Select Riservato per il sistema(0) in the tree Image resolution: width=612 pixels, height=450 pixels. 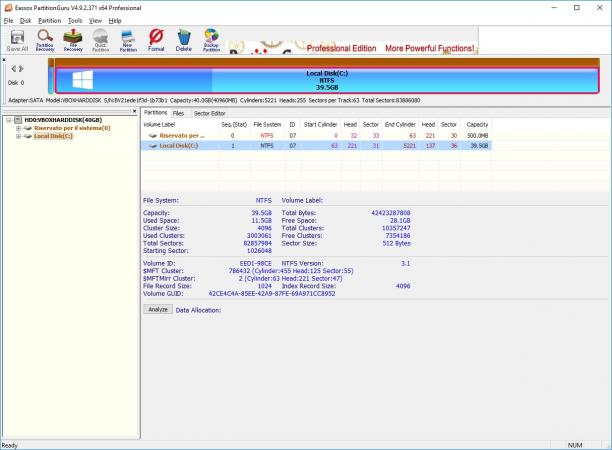click(x=72, y=128)
